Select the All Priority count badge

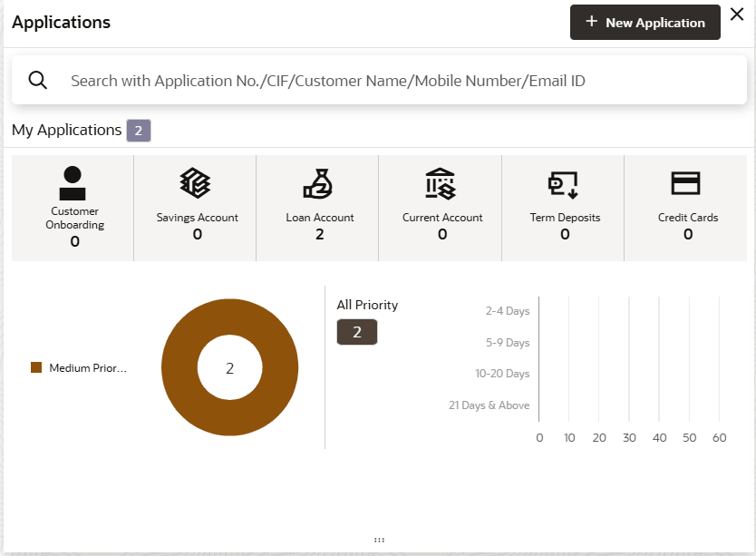(x=357, y=332)
